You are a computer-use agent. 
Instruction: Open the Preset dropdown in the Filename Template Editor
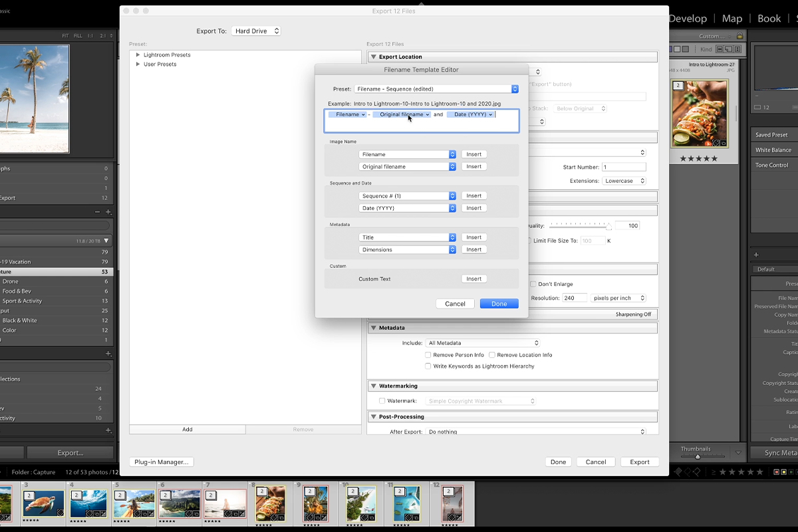pyautogui.click(x=436, y=88)
